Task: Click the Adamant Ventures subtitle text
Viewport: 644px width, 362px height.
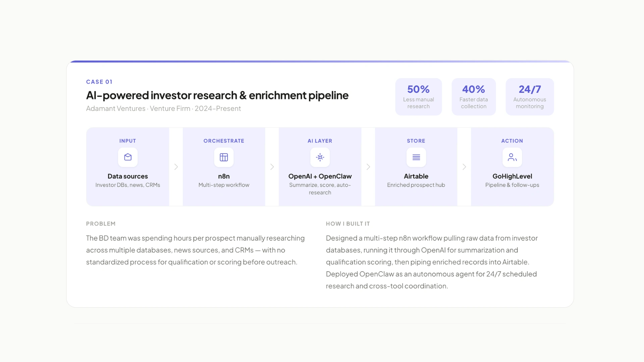Action: coord(163,109)
